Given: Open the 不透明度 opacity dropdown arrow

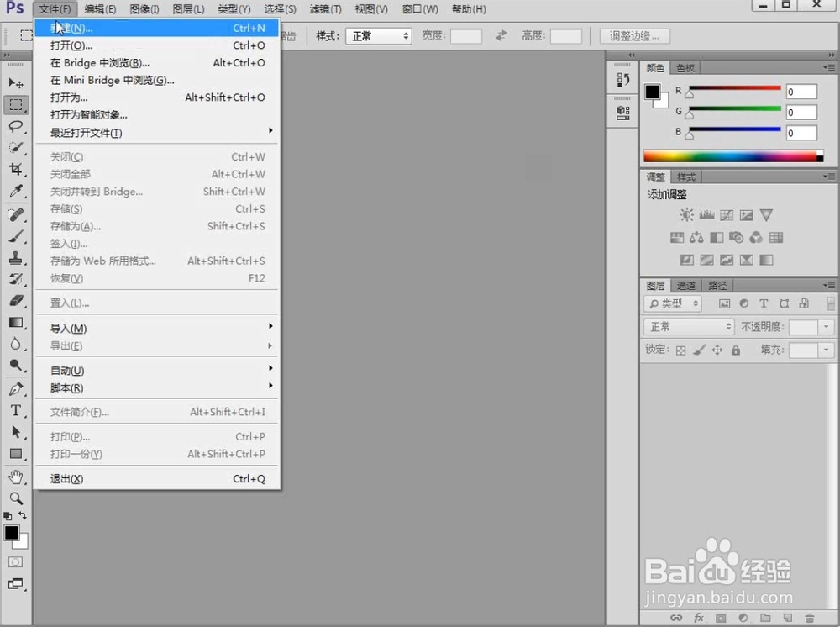Looking at the screenshot, I should pos(826,326).
